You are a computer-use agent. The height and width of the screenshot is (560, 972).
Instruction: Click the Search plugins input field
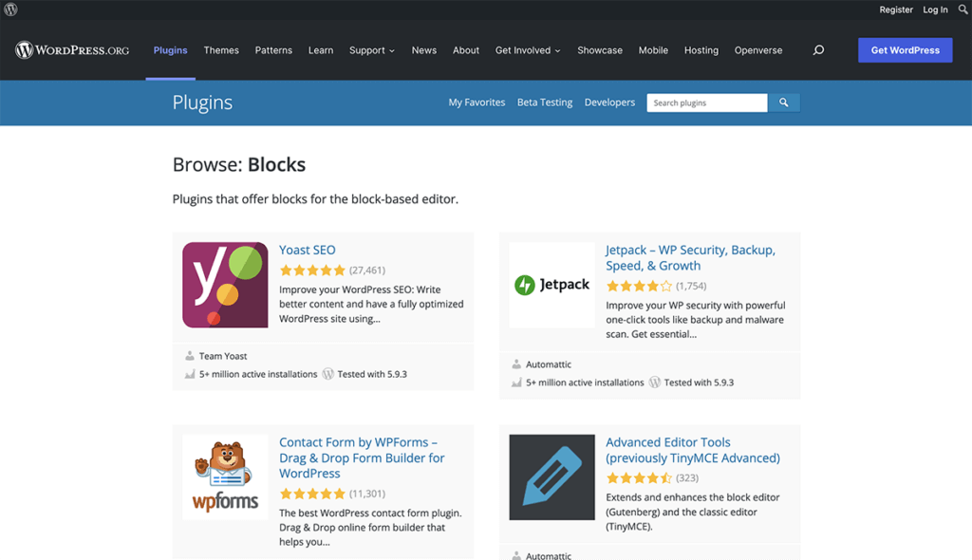(x=706, y=103)
